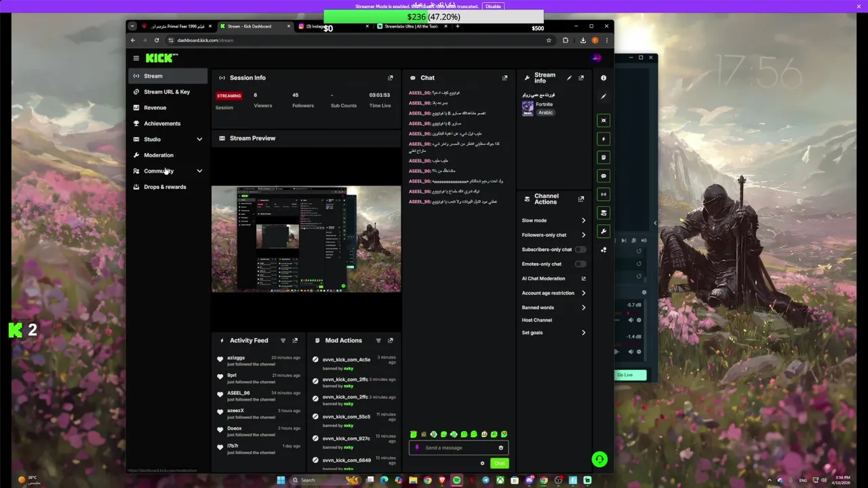Switch to Primal Fear 1996 browser tab
Screen dimensions: 868x488
176,26
